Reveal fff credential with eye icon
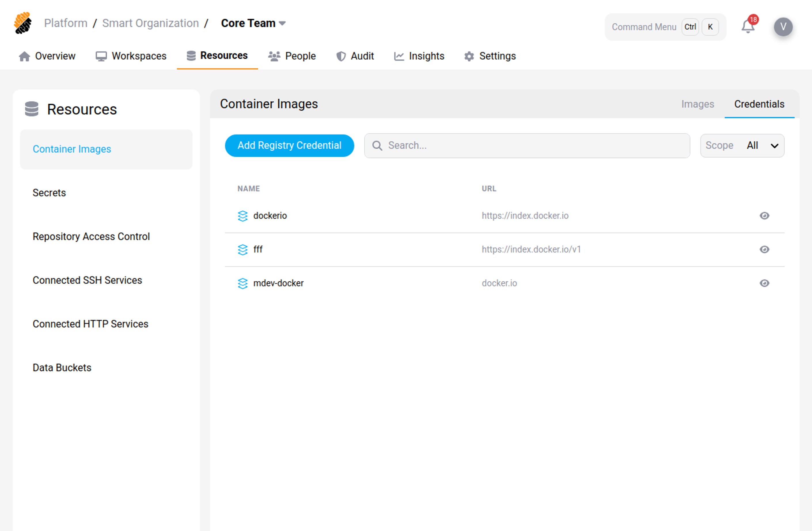812x531 pixels. (x=764, y=249)
